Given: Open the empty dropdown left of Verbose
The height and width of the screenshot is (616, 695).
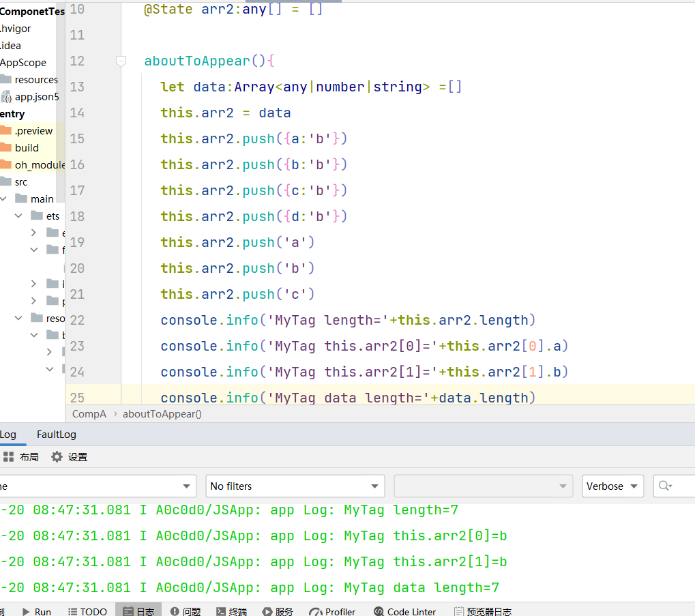Looking at the screenshot, I should click(483, 486).
